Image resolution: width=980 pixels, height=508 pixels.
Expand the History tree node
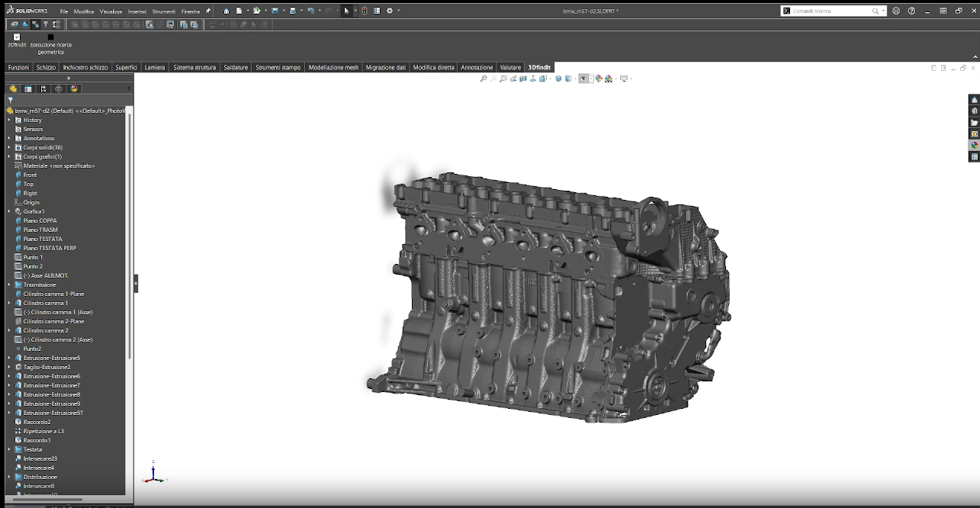coord(10,120)
